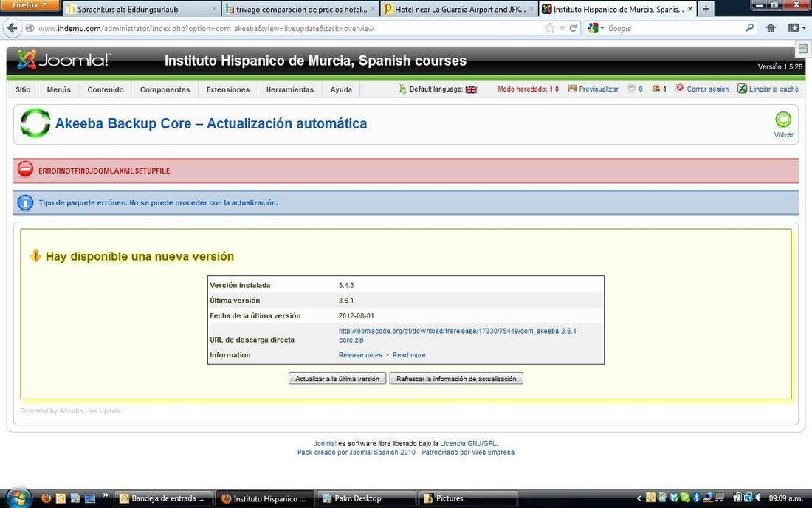
Task: Open the Licencia GNU/GPL link
Action: 468,443
